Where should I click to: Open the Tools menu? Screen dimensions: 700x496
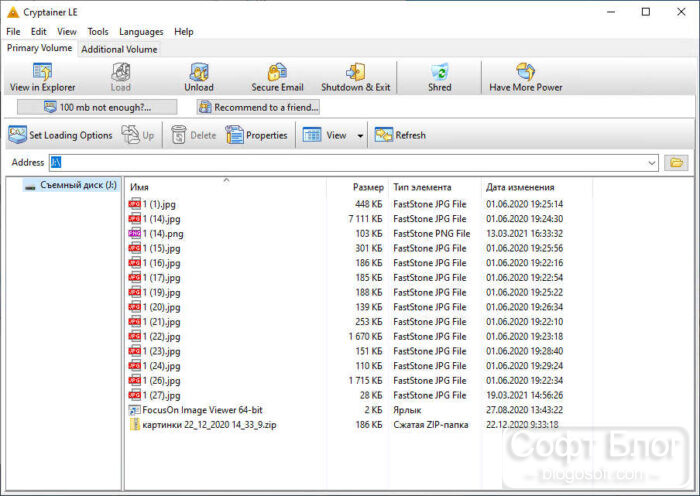[x=98, y=32]
